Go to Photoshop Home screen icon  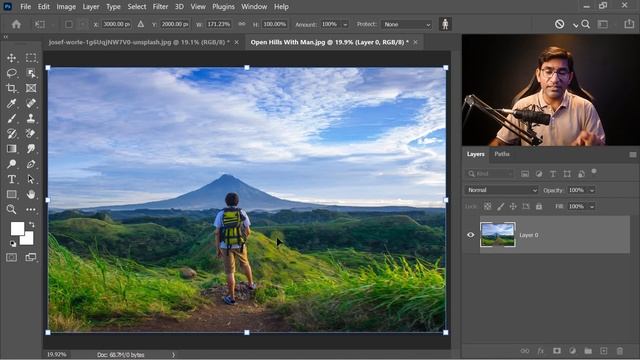pos(16,24)
